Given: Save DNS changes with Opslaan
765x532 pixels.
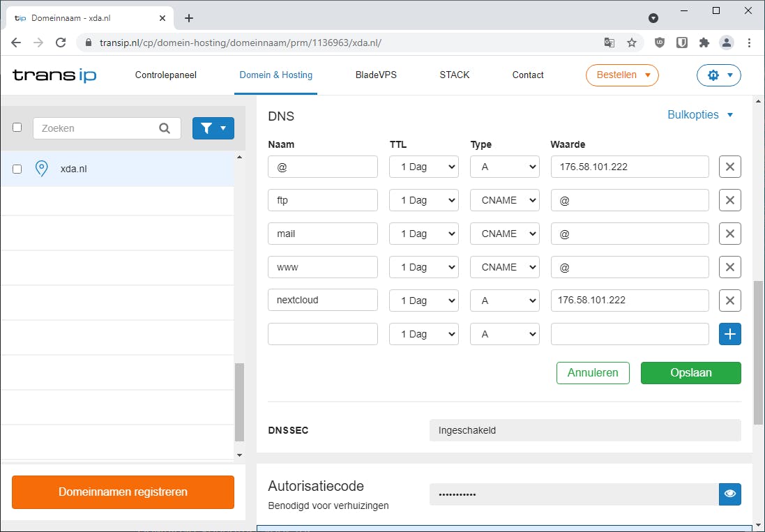Looking at the screenshot, I should tap(690, 373).
